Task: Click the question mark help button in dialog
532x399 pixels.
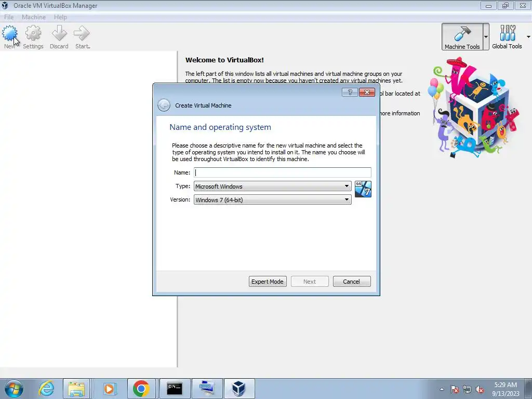Action: tap(350, 92)
